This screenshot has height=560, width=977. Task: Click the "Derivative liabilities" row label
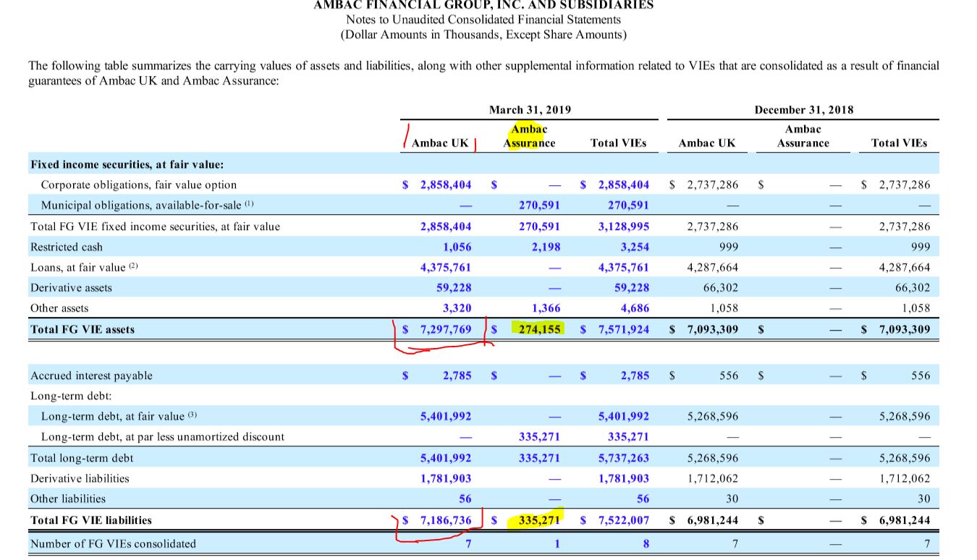tap(80, 478)
